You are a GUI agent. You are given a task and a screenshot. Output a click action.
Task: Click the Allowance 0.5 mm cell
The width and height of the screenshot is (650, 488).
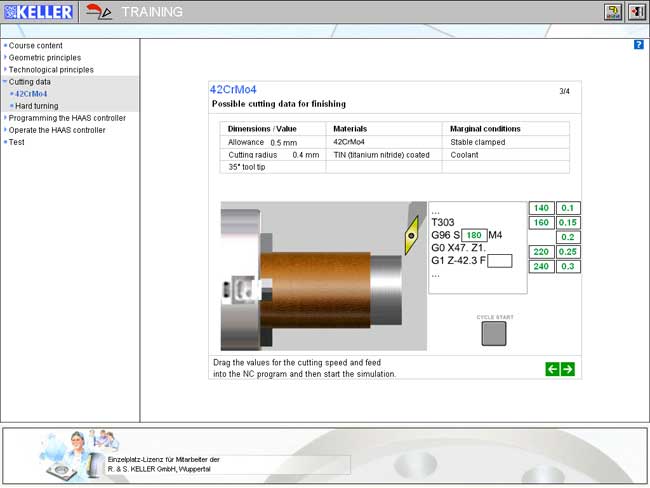pos(273,142)
